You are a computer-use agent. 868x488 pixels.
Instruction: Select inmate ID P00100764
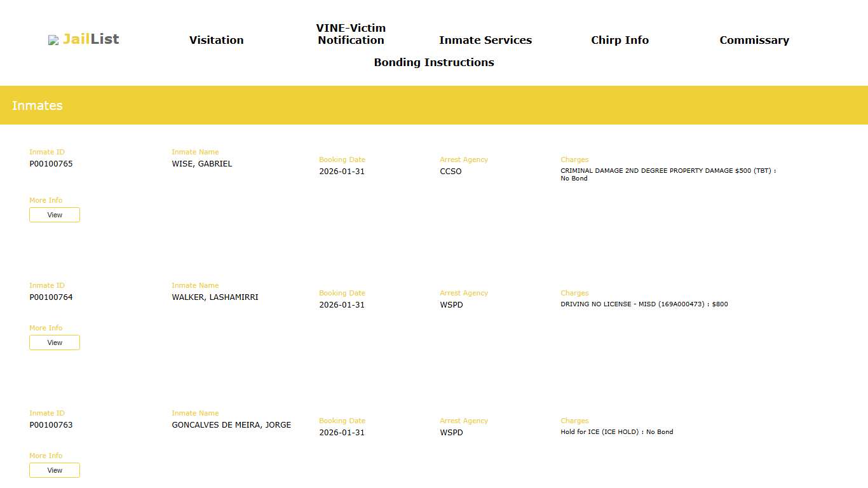(51, 297)
